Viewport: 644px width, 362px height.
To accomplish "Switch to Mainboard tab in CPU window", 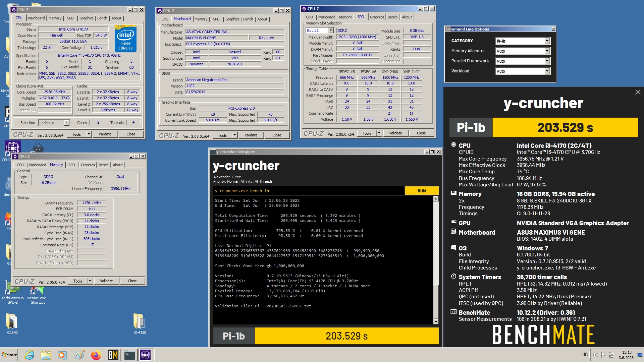I will coord(36,18).
